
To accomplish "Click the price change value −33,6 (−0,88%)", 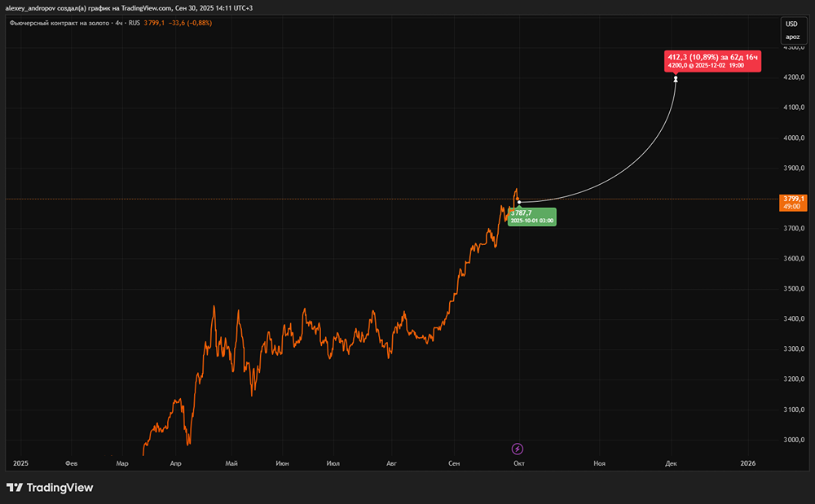I will pos(190,23).
